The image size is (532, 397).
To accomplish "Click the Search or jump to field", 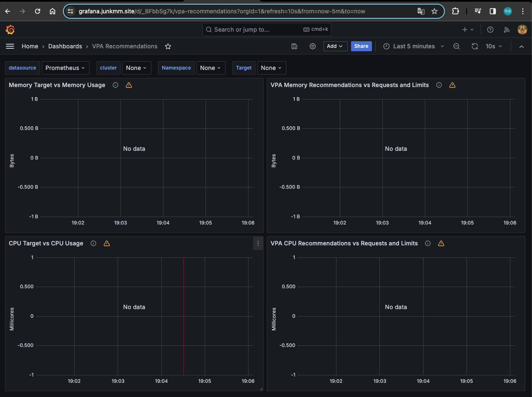I will point(267,30).
